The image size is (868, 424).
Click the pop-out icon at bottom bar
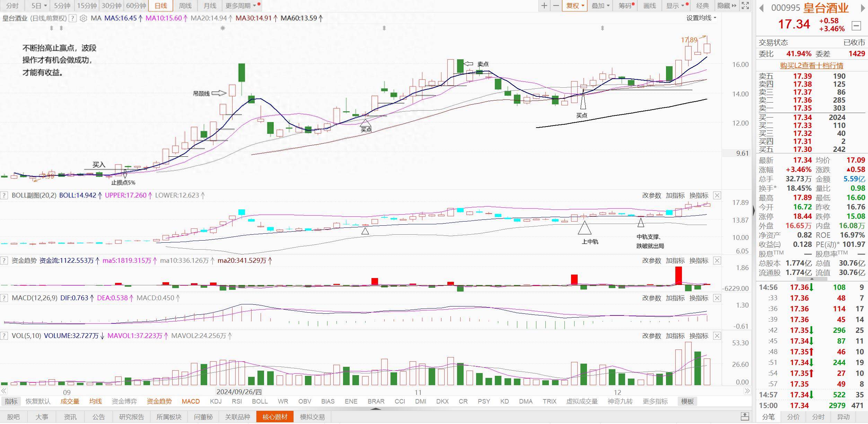(745, 416)
